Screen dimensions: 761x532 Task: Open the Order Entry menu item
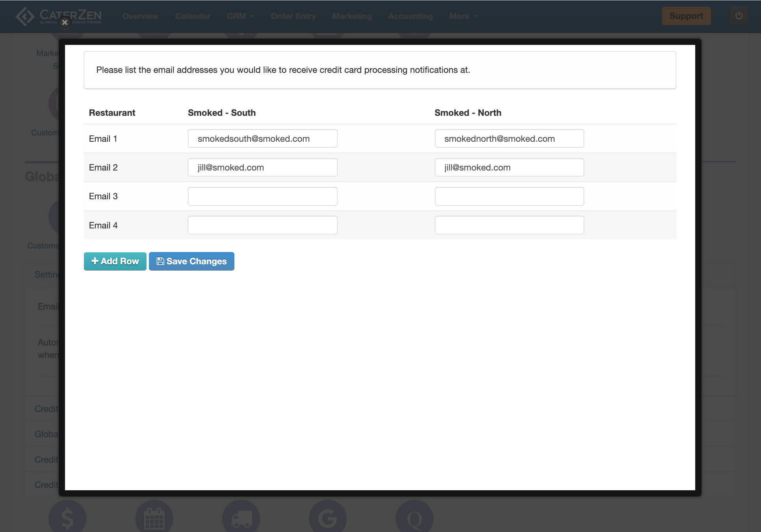tap(293, 16)
